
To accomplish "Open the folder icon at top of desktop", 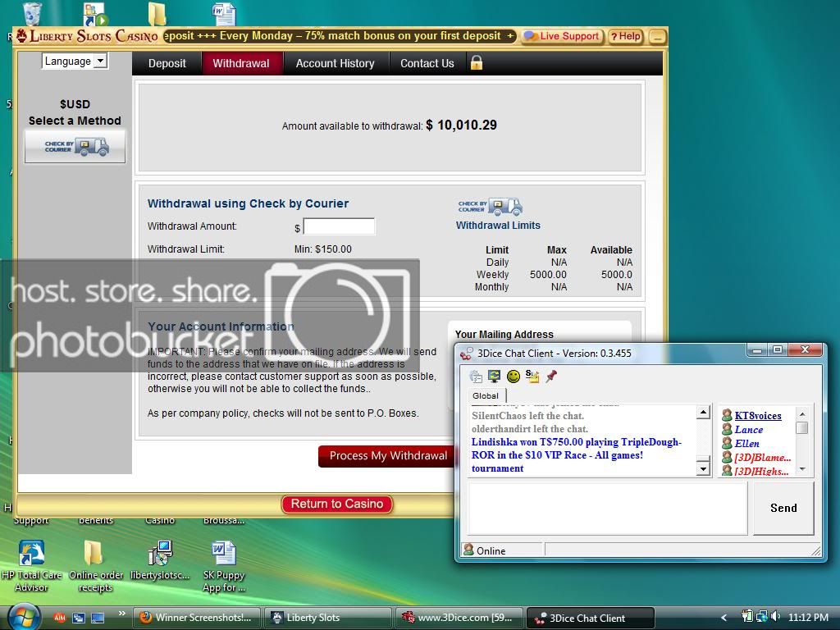I will click(157, 13).
